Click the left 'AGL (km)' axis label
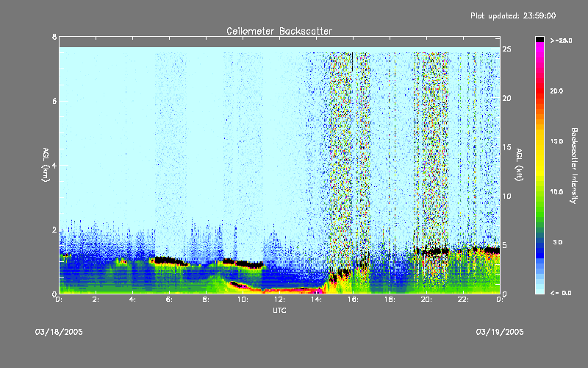The height and width of the screenshot is (368, 588). (46, 165)
